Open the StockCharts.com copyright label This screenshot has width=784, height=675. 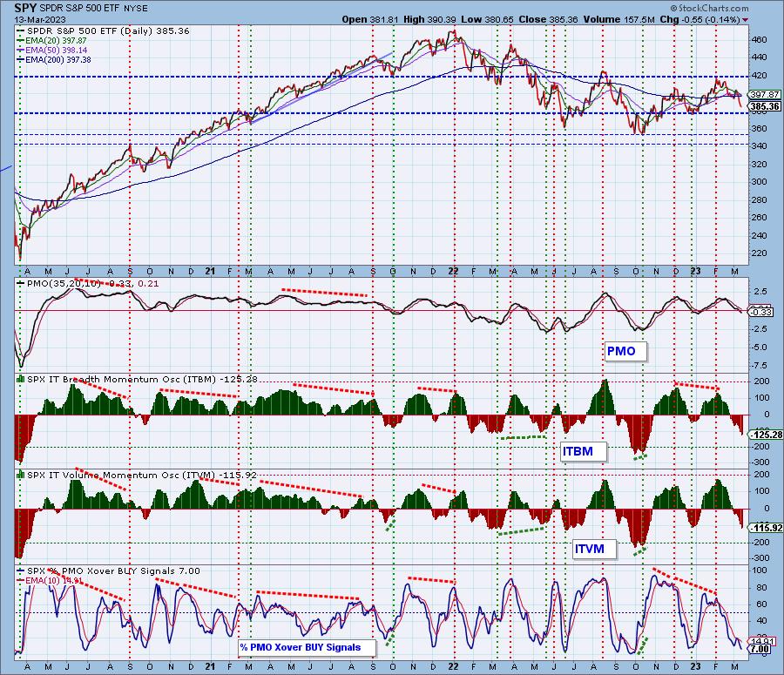(x=709, y=8)
